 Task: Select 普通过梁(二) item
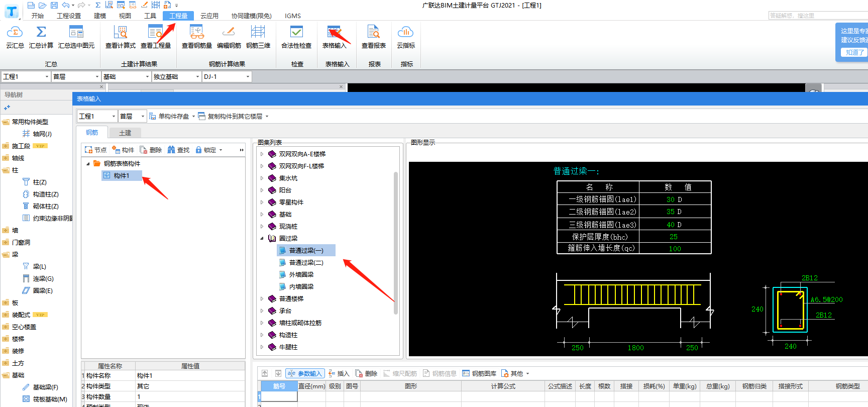(306, 262)
